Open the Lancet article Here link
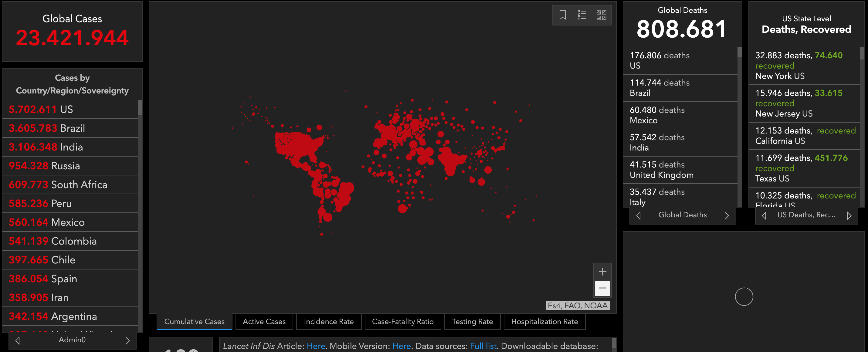 [x=316, y=346]
